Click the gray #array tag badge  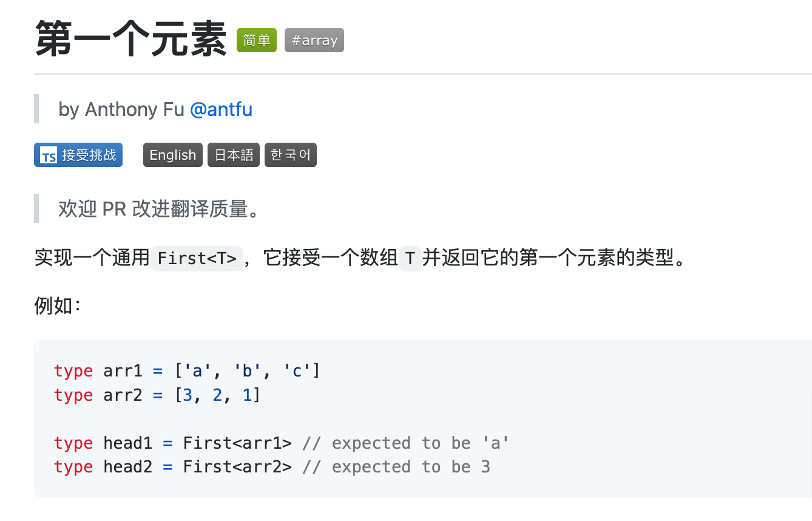tap(314, 41)
